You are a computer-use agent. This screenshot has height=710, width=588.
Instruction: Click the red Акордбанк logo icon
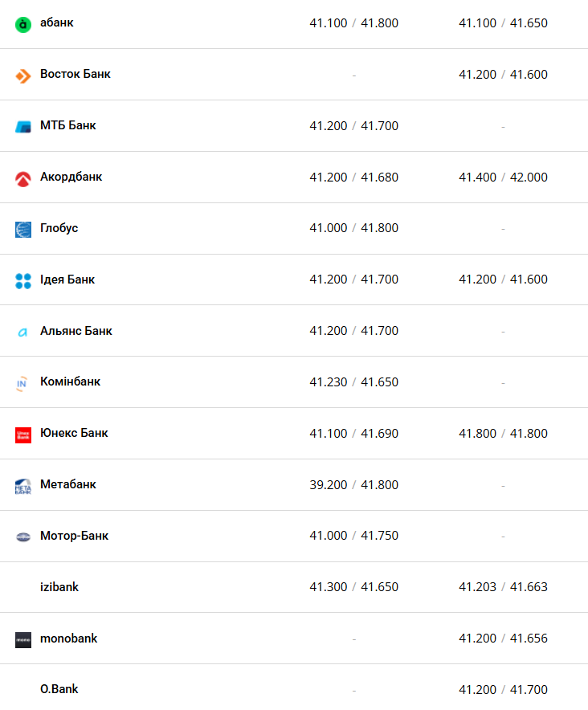pos(23,179)
